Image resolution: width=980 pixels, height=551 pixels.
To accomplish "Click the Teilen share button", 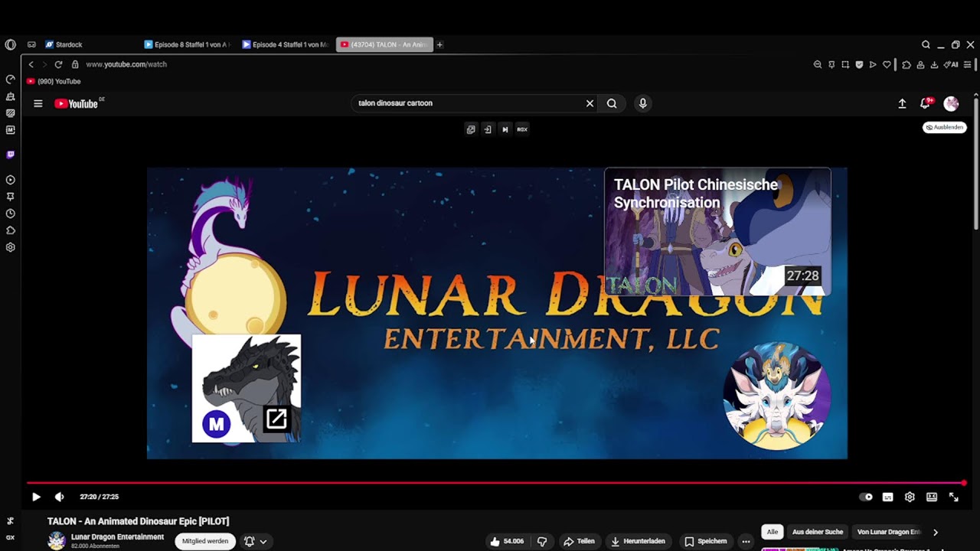I will pyautogui.click(x=579, y=541).
